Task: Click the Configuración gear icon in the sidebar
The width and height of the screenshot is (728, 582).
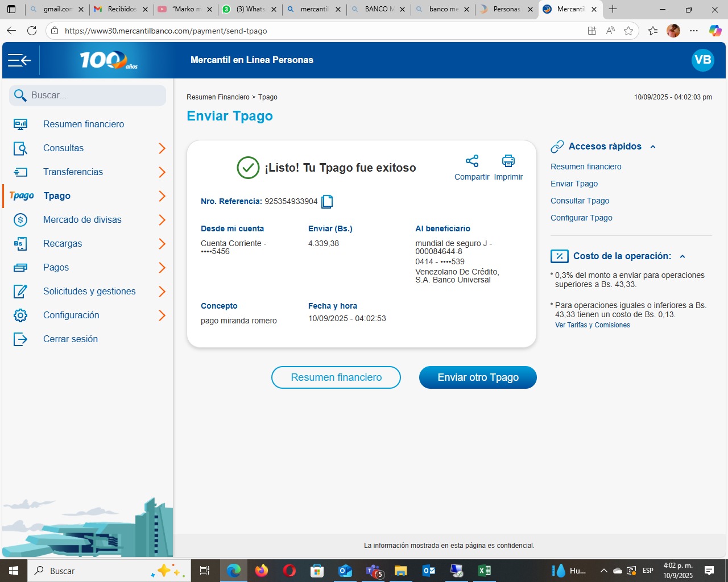Action: 20,315
